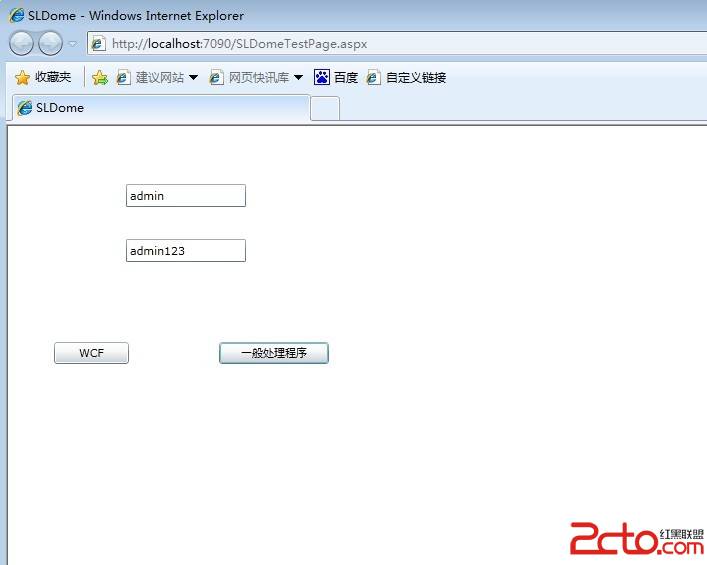707x565 pixels.
Task: Click the add-to-favorites-bar star icon
Action: [100, 78]
